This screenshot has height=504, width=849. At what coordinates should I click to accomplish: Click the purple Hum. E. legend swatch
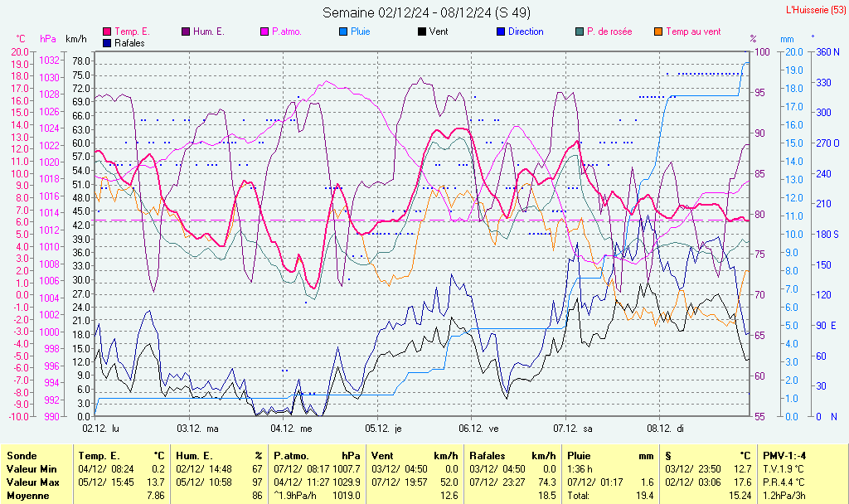click(186, 32)
